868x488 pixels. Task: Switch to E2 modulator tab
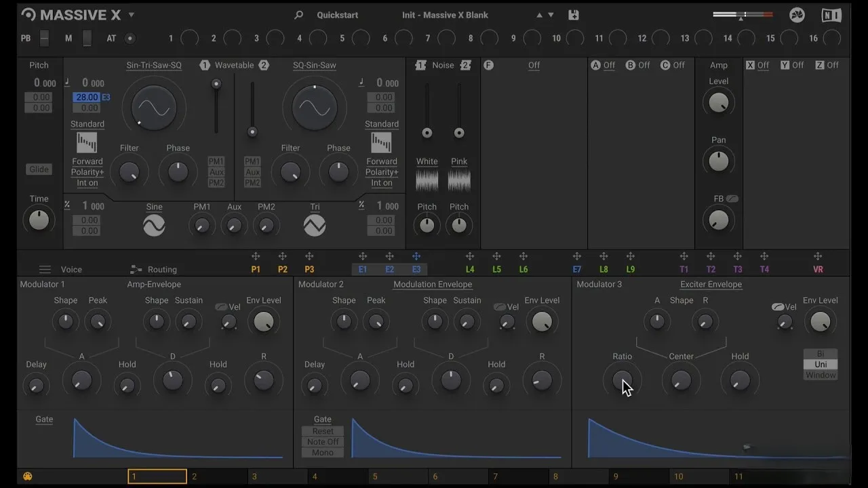click(390, 269)
